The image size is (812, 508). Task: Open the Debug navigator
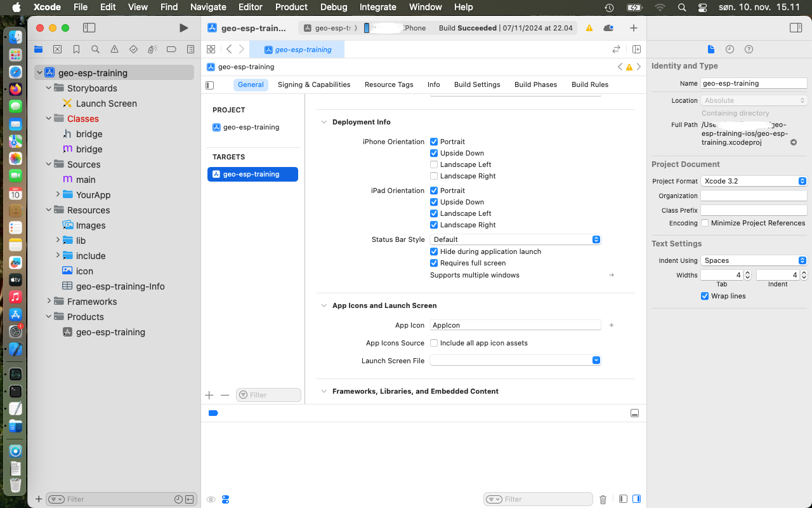(x=152, y=49)
